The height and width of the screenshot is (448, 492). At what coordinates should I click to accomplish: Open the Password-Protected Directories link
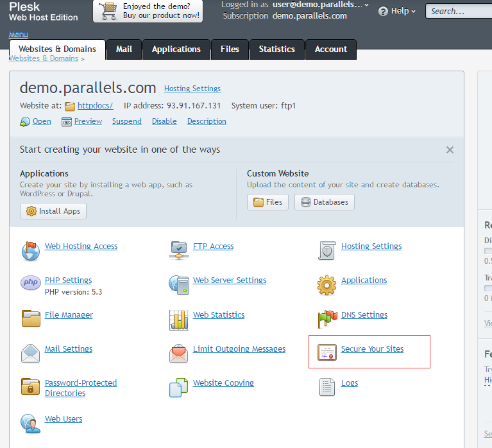pos(81,388)
